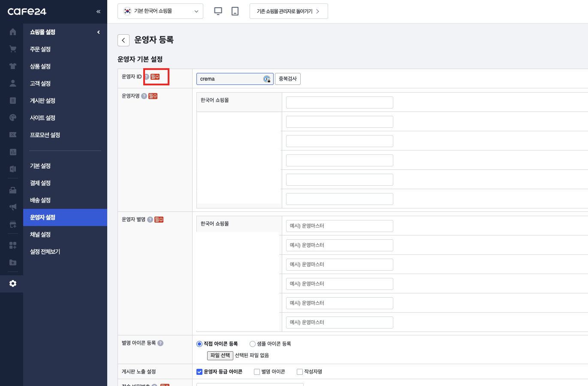
Task: Open the analytics bar-chart icon
Action: tap(12, 152)
